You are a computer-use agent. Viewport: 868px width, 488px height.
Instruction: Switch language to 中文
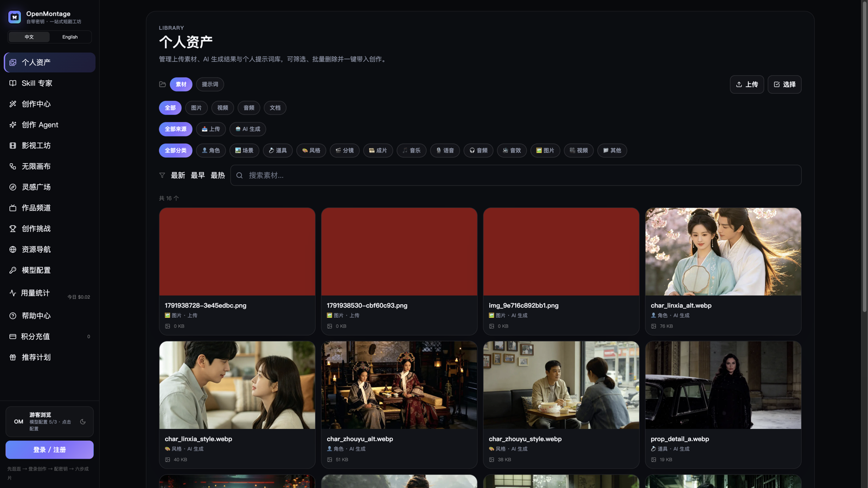(29, 37)
